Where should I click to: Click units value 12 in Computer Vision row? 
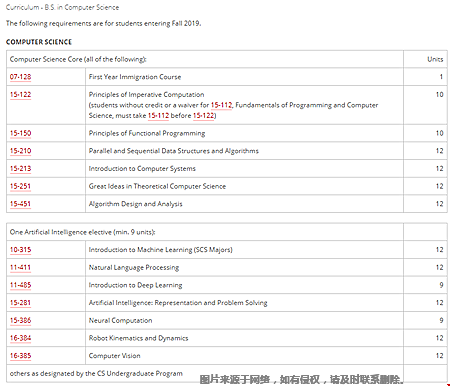click(x=439, y=356)
